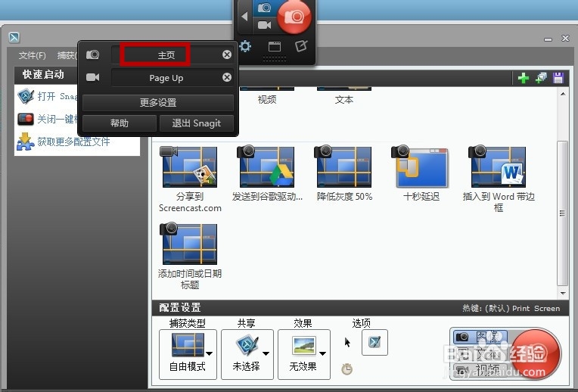Select 添加时间或日期标题 profile
The width and height of the screenshot is (578, 392).
point(190,257)
